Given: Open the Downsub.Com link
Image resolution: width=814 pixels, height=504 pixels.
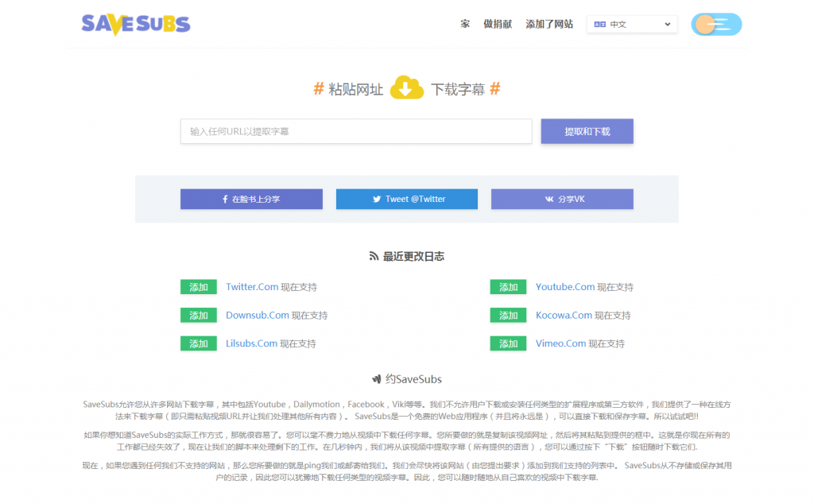Looking at the screenshot, I should [x=258, y=315].
